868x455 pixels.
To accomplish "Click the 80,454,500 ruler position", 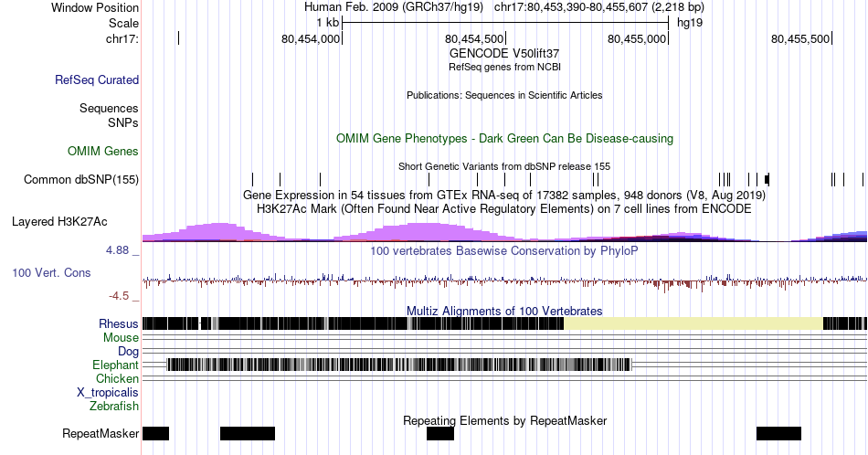I will (x=474, y=38).
